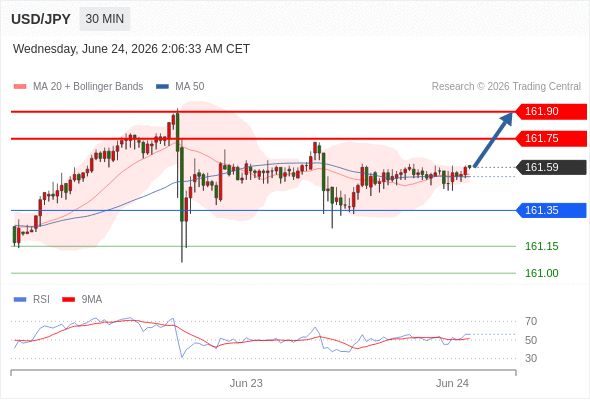
Task: Click the 9MA legend label
Action: 92,300
